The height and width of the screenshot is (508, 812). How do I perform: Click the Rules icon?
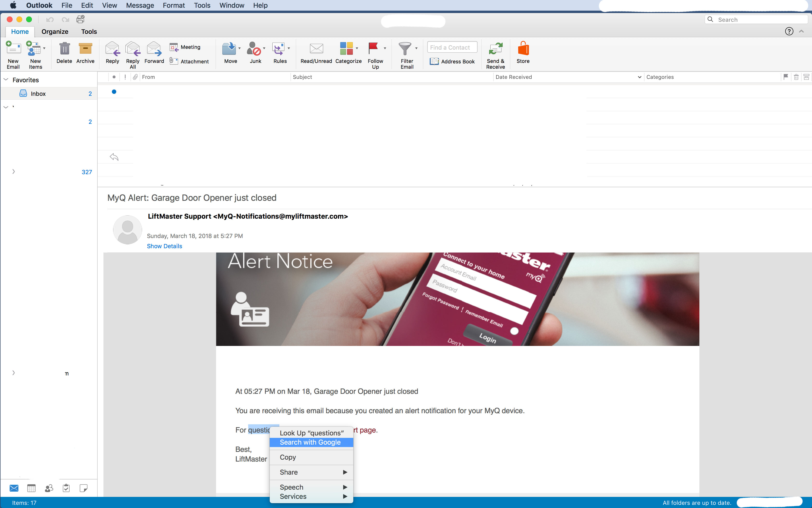coord(278,49)
